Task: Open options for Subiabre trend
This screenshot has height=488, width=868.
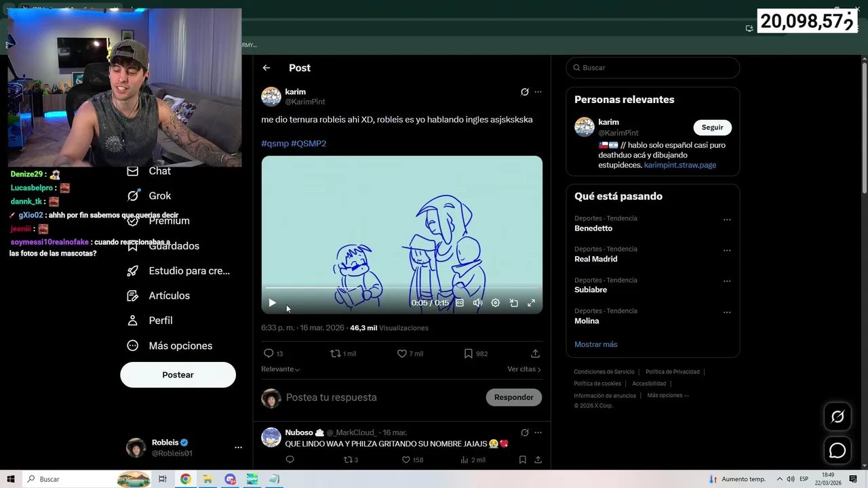Action: point(727,281)
